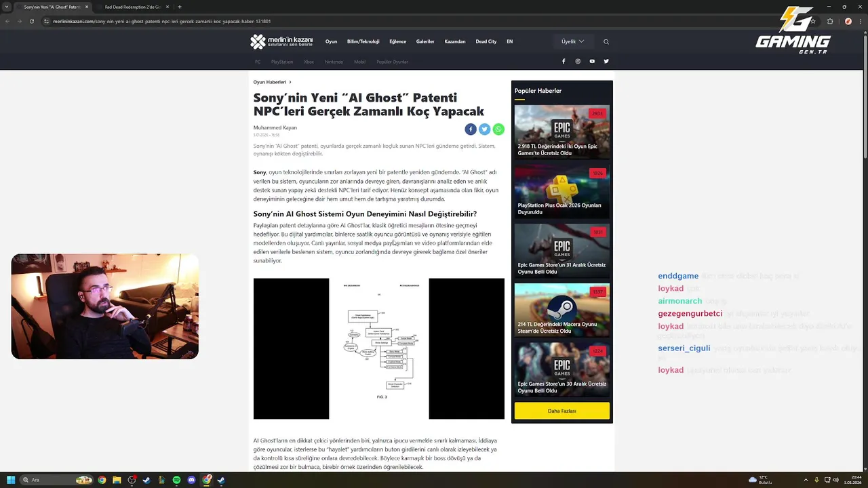Select the PC category link
Viewport: 868px width, 488px height.
(x=258, y=62)
